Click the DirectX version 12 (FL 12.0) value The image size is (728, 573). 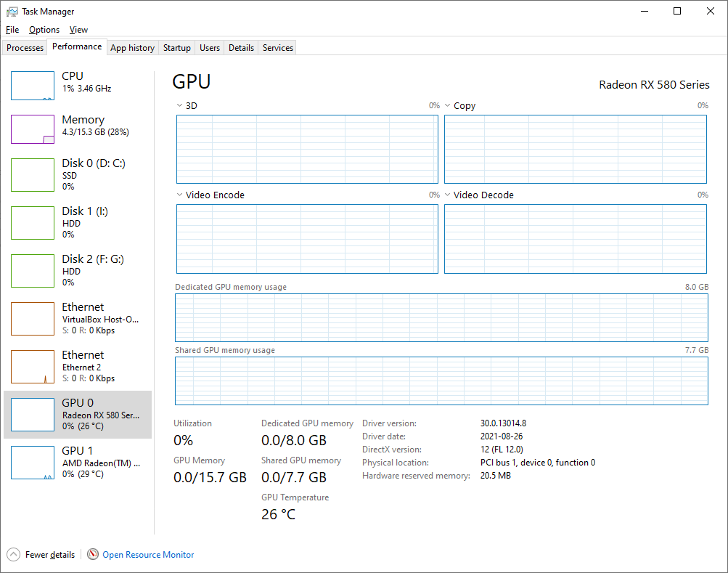click(502, 450)
